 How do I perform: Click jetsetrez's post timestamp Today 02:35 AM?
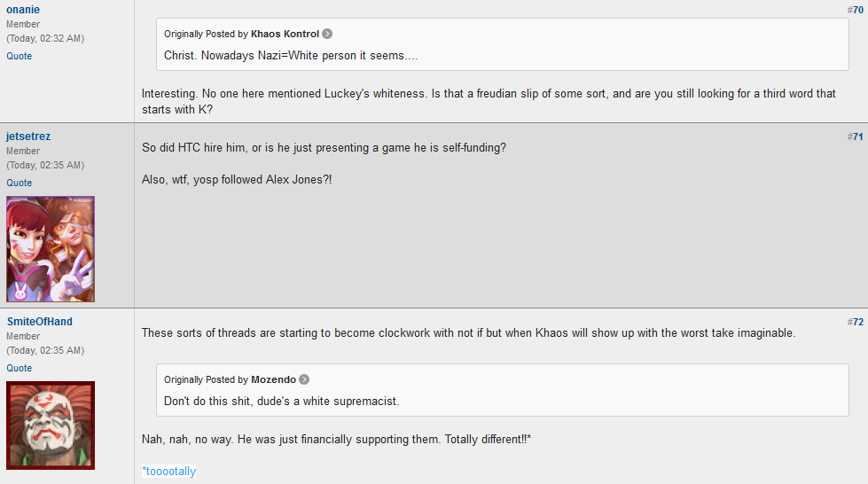pyautogui.click(x=45, y=165)
